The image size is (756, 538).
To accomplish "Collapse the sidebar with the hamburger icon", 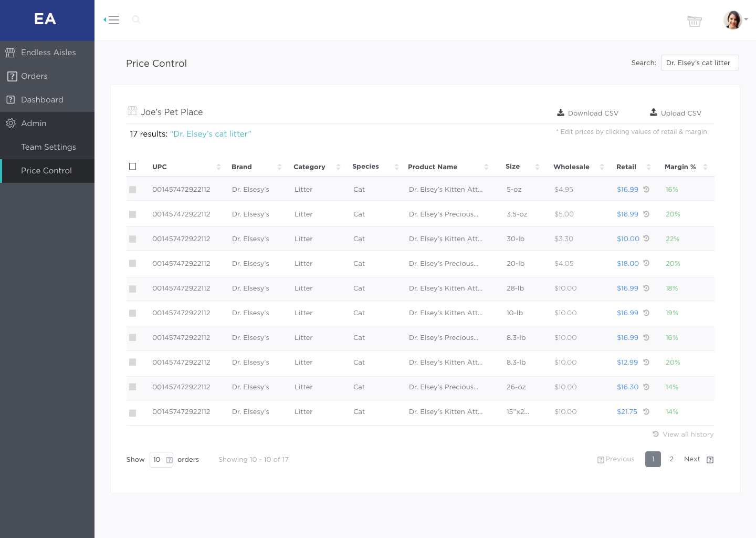I will 112,20.
